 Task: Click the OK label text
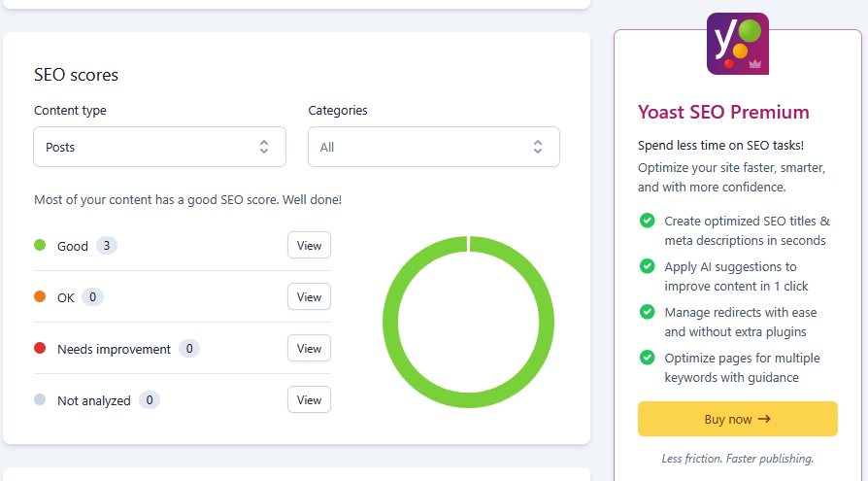[x=66, y=297]
